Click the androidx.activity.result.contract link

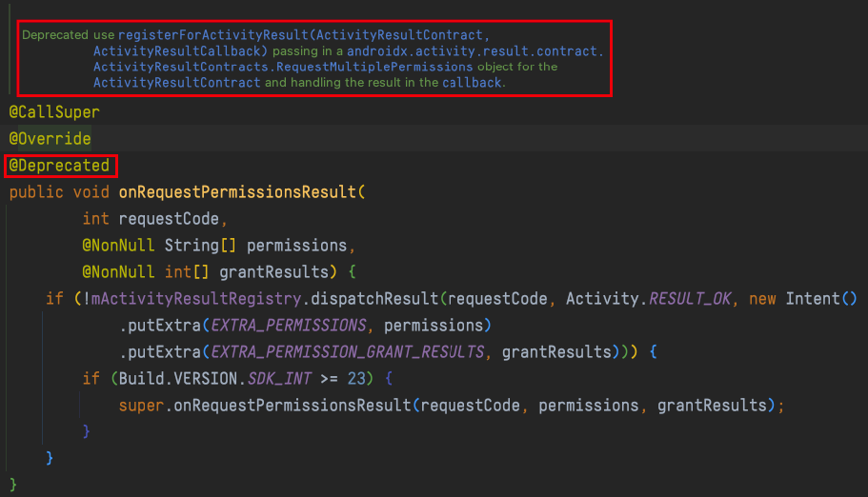pos(474,50)
